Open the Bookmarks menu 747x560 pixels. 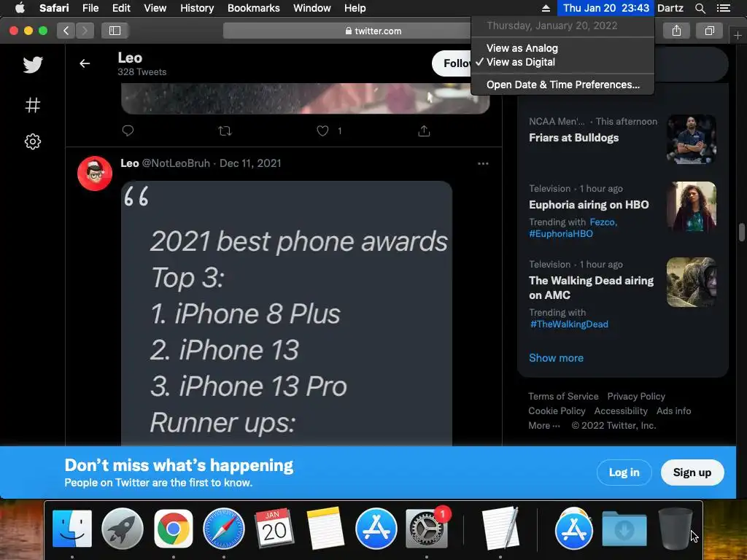pyautogui.click(x=253, y=8)
